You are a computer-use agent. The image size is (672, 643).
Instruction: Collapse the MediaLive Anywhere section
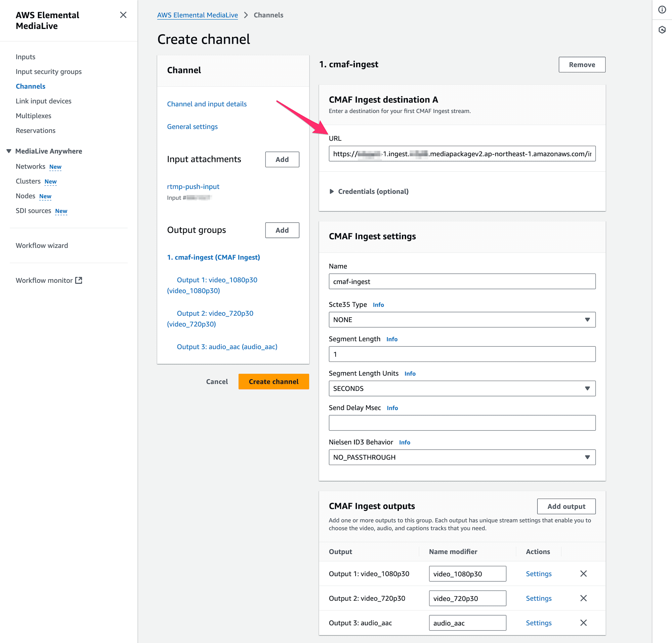tap(9, 151)
